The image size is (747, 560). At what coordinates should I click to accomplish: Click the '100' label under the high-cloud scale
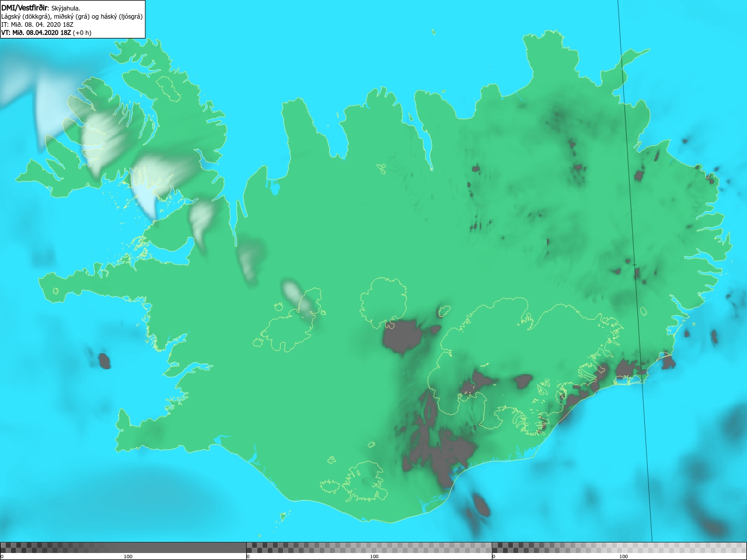pos(623,556)
